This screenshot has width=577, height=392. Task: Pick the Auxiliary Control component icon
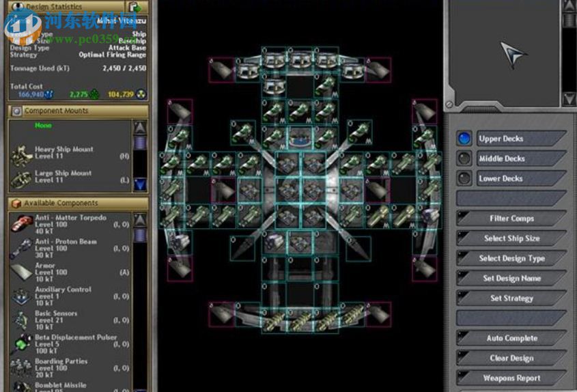coord(21,296)
